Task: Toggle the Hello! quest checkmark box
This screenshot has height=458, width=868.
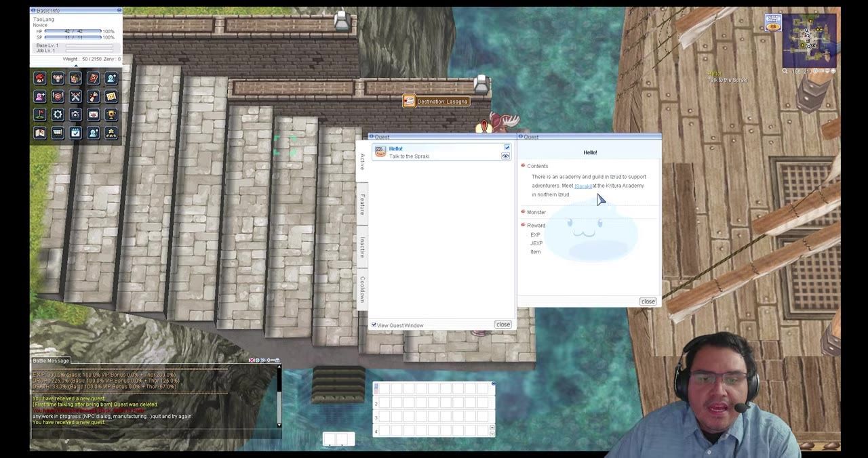Action: 507,148
